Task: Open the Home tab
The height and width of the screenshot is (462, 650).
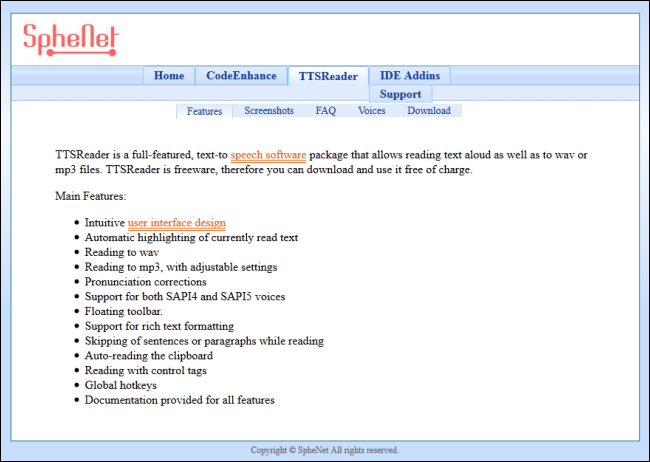Action: (169, 75)
